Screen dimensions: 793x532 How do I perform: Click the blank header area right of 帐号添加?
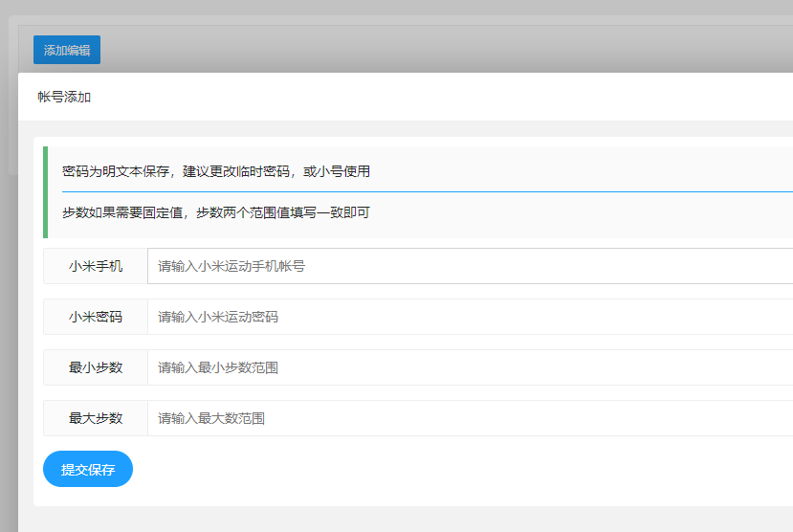[430, 97]
